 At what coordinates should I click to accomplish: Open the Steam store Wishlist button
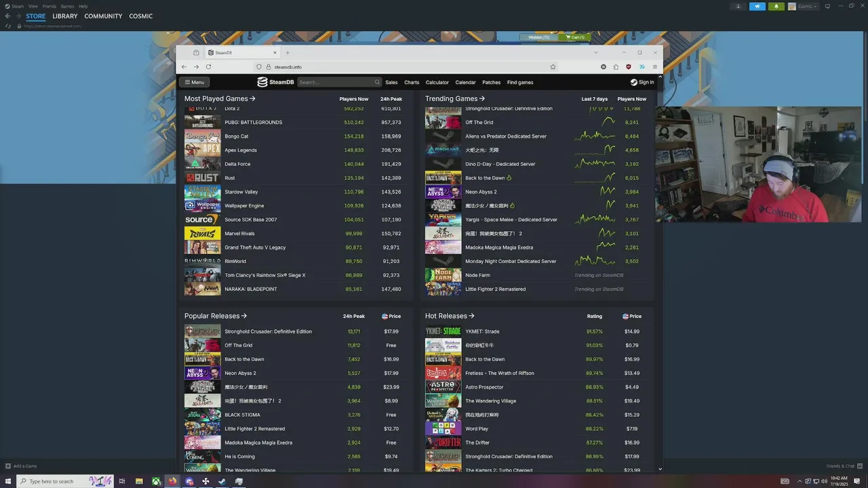coord(539,37)
